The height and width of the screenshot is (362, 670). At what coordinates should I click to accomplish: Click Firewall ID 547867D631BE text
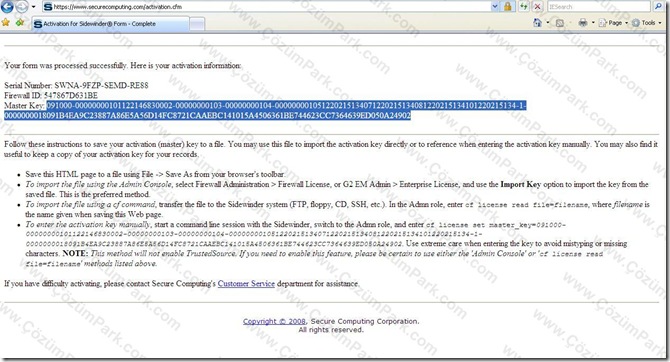(x=51, y=95)
